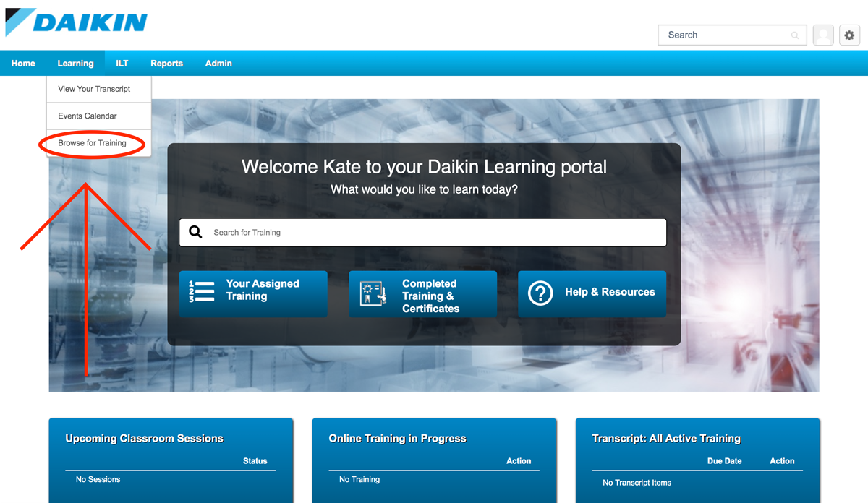The width and height of the screenshot is (868, 503).
Task: Click the No Training text
Action: pos(359,479)
